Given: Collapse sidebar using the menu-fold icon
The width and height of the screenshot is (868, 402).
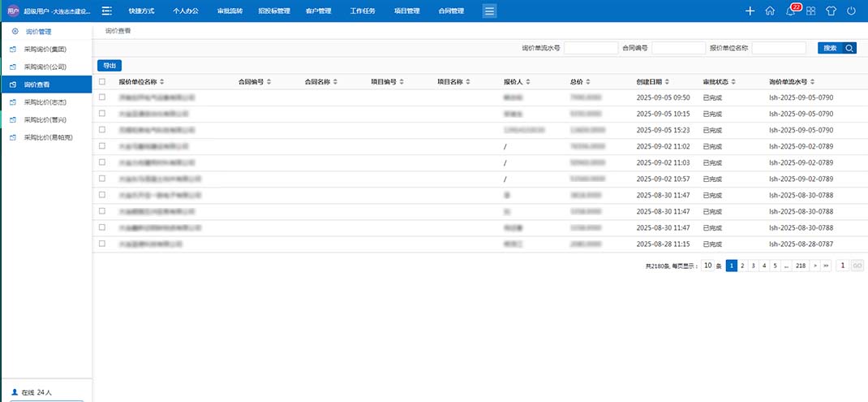Looking at the screenshot, I should pyautogui.click(x=107, y=11).
